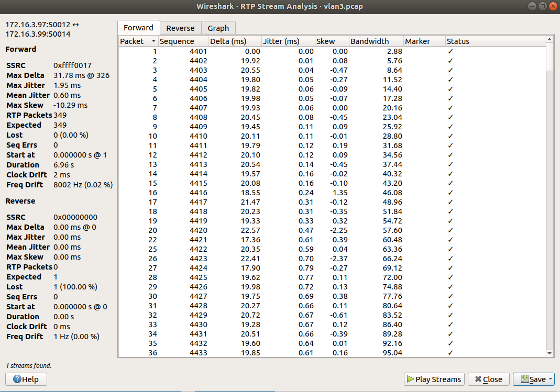Image resolution: width=560 pixels, height=392 pixels.
Task: Click address 172.16.3.99:50014 label
Action: click(x=38, y=34)
